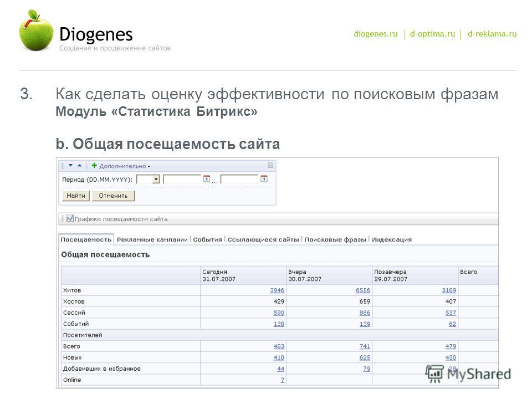Open yesterday's events value 139
Screen dimensions: 532x399
[x=365, y=324]
